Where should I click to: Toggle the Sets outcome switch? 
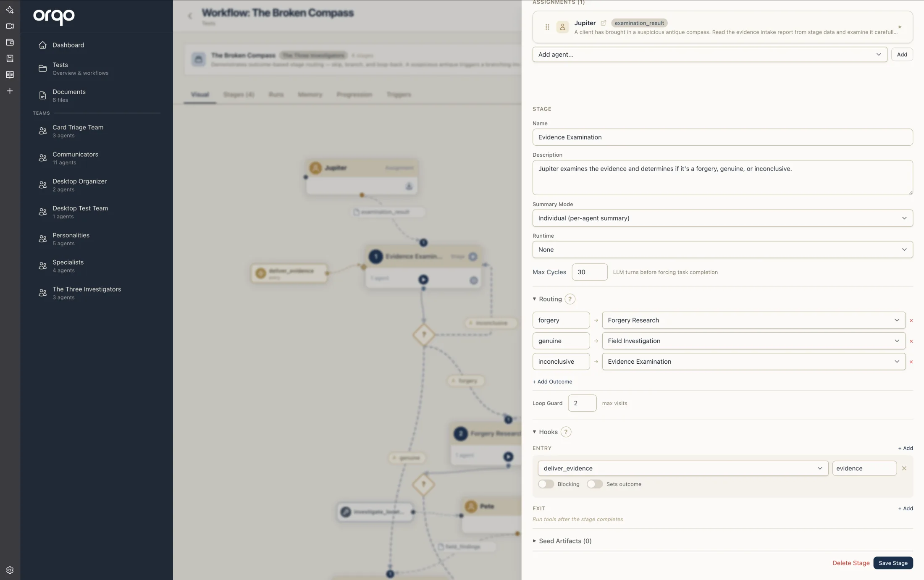595,484
